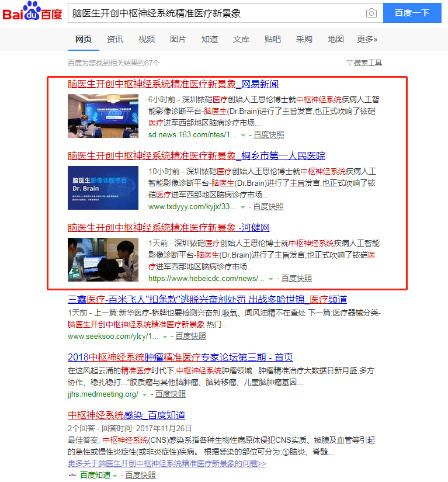Open 百度快照 for 百度知道 result
448x482 pixels.
point(140,475)
